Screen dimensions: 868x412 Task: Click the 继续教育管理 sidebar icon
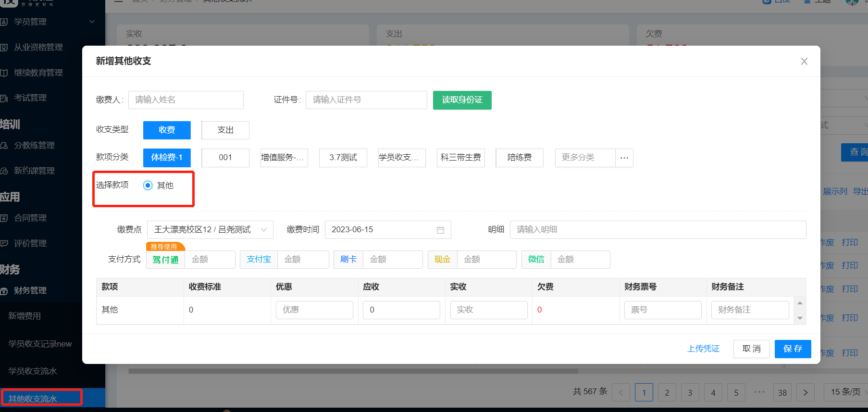point(4,73)
